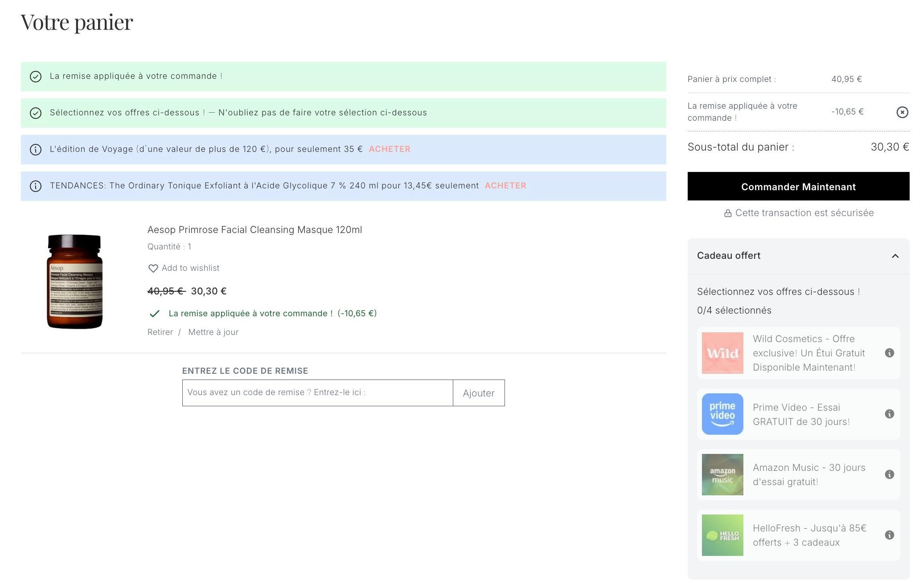The image size is (919, 588).
Task: Open info for the HelloFresh offer
Action: (x=889, y=535)
